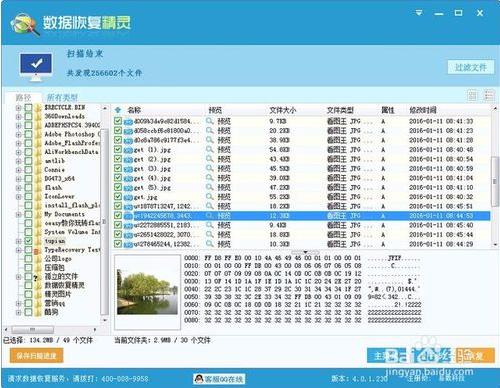Click the folder icon of tupian
The width and height of the screenshot is (500, 388).
tap(38, 241)
